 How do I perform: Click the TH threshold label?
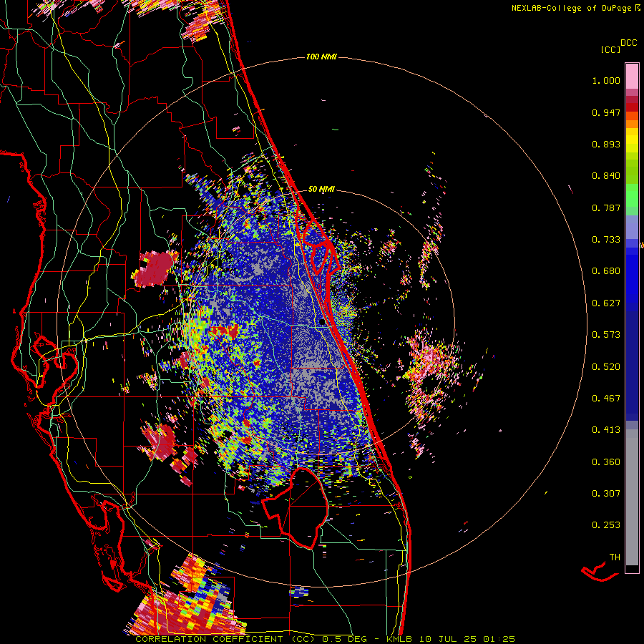point(615,557)
